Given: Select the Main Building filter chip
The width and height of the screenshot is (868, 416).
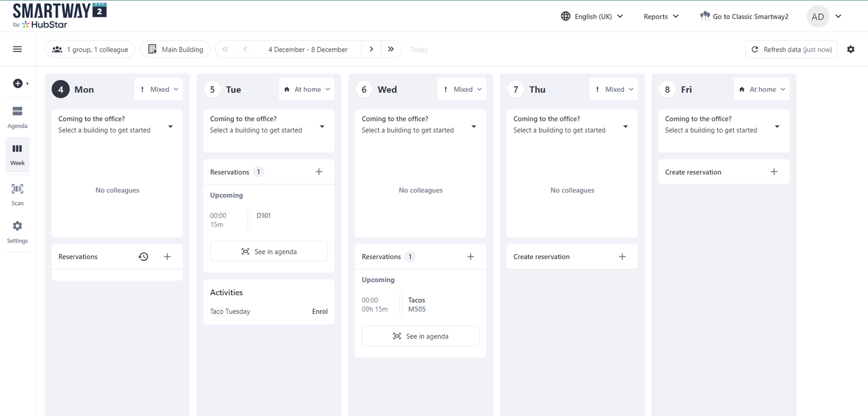Looking at the screenshot, I should (175, 49).
